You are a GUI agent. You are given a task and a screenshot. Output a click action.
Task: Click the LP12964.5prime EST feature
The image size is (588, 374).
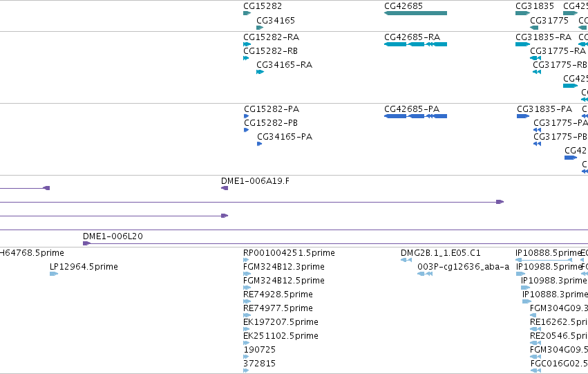pyautogui.click(x=54, y=274)
